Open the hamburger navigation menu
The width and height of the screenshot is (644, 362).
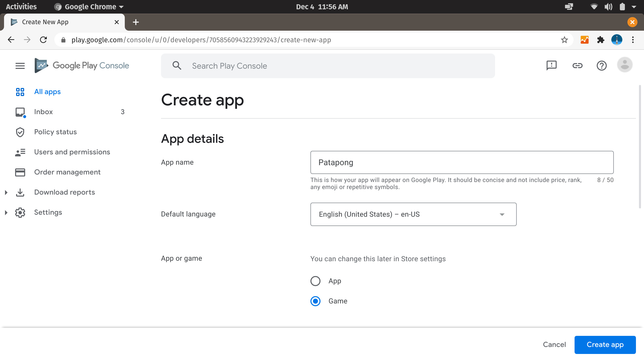click(20, 66)
